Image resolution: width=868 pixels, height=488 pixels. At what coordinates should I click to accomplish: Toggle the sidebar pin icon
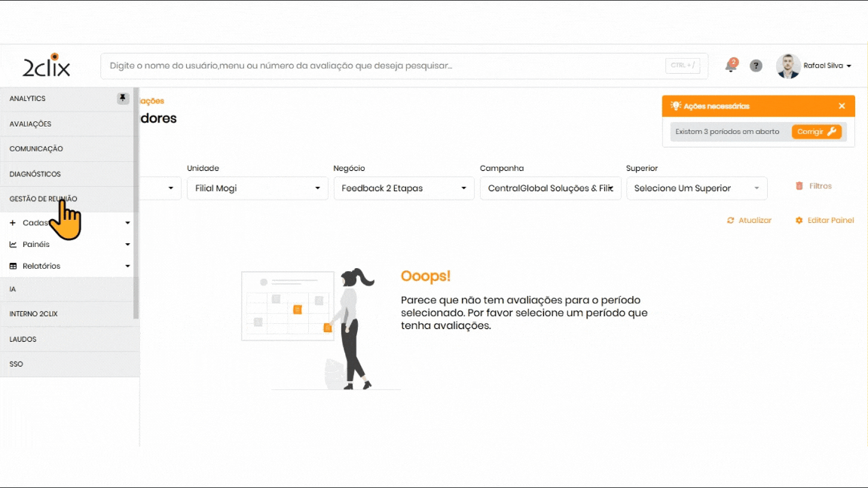pyautogui.click(x=123, y=99)
